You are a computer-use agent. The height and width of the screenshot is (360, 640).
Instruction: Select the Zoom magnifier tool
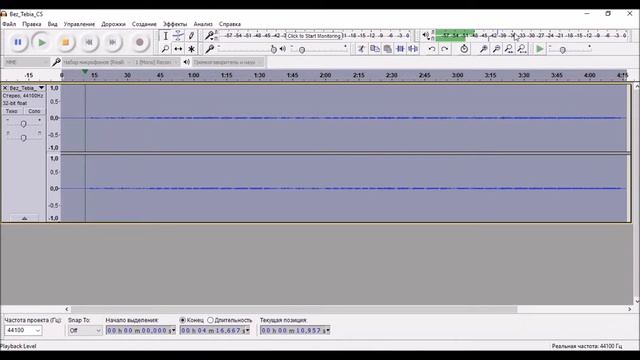[165, 49]
